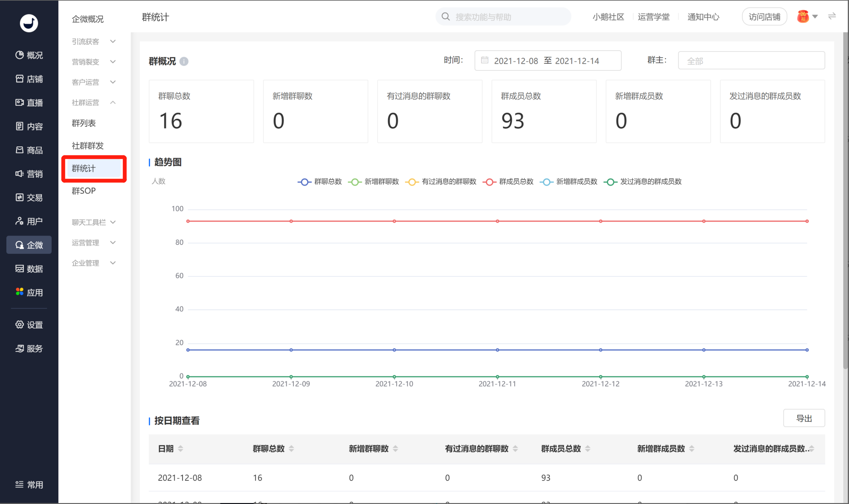Viewport: 849px width, 504px height.
Task: Click the calendar icon in date range
Action: coord(485,60)
